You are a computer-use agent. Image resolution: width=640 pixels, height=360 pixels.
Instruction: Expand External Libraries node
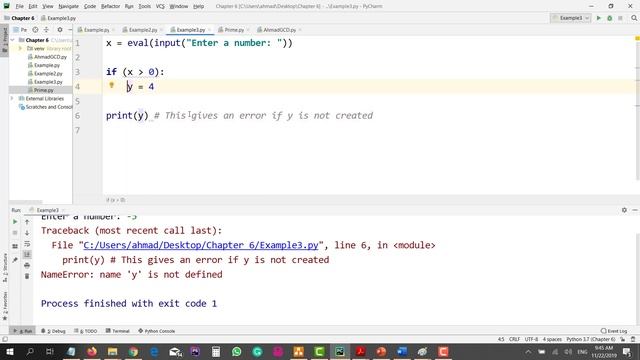[13, 98]
